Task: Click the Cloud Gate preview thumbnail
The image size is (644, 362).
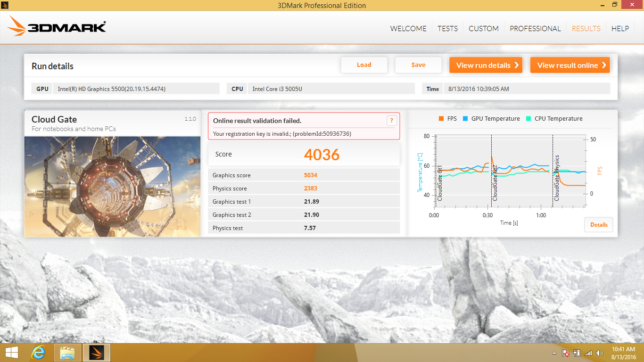Action: point(112,187)
